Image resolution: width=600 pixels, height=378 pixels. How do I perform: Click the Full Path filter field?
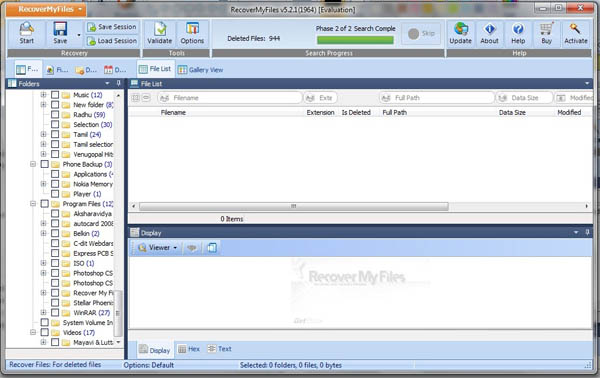[437, 98]
